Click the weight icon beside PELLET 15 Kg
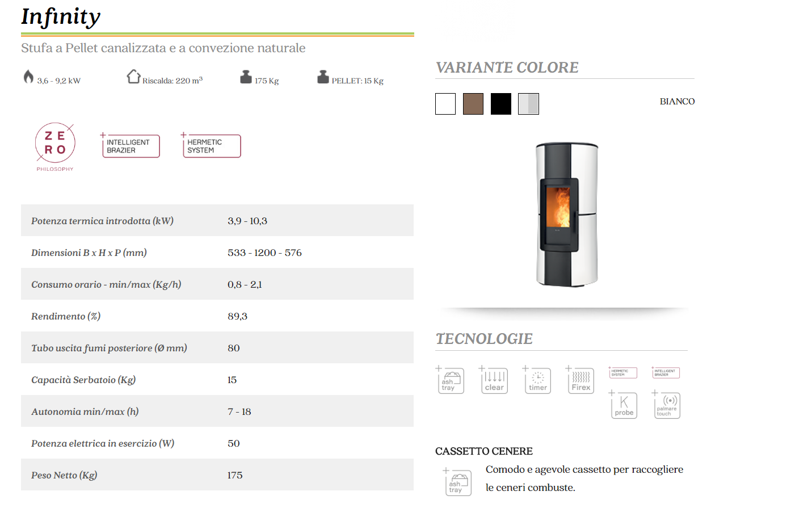The width and height of the screenshot is (812, 508). (323, 77)
